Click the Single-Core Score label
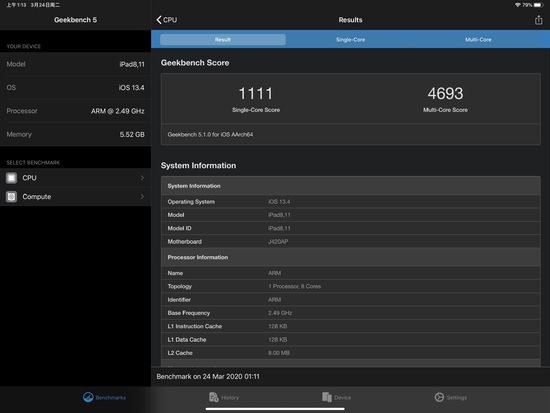Viewport: 550px width, 413px height. (256, 110)
